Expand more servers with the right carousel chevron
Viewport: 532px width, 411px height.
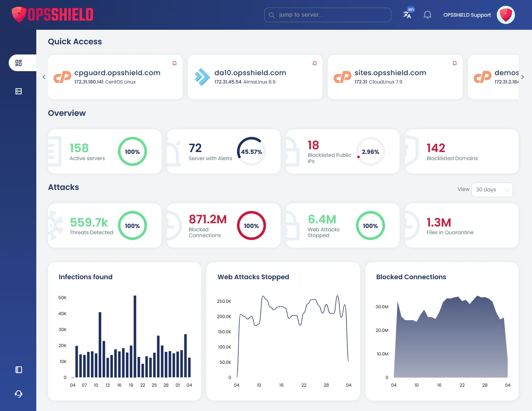click(x=523, y=77)
